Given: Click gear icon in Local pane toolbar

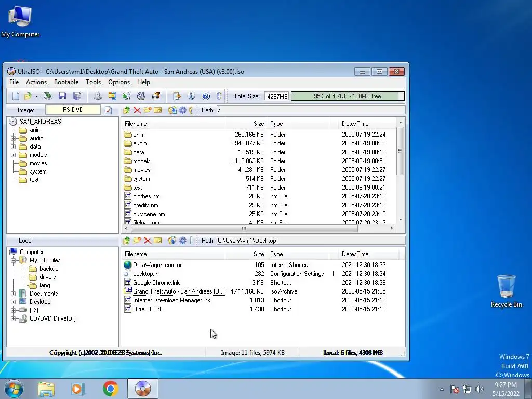Looking at the screenshot, I should click(x=182, y=241).
